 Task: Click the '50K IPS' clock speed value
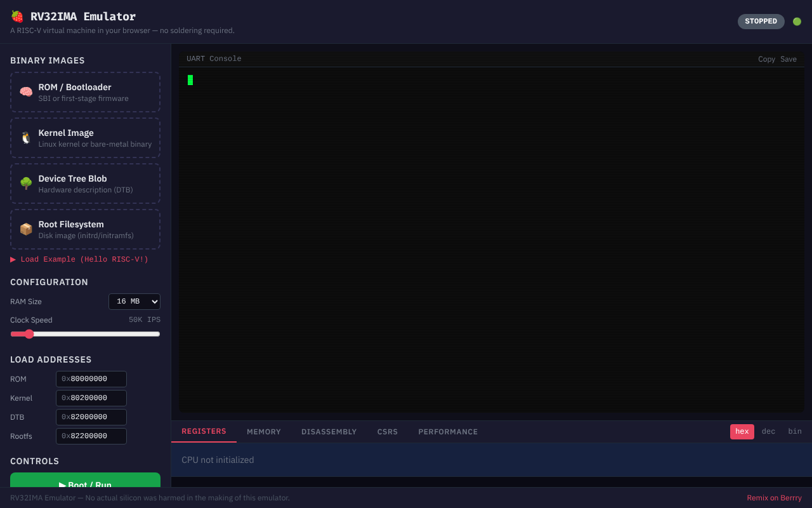[145, 320]
